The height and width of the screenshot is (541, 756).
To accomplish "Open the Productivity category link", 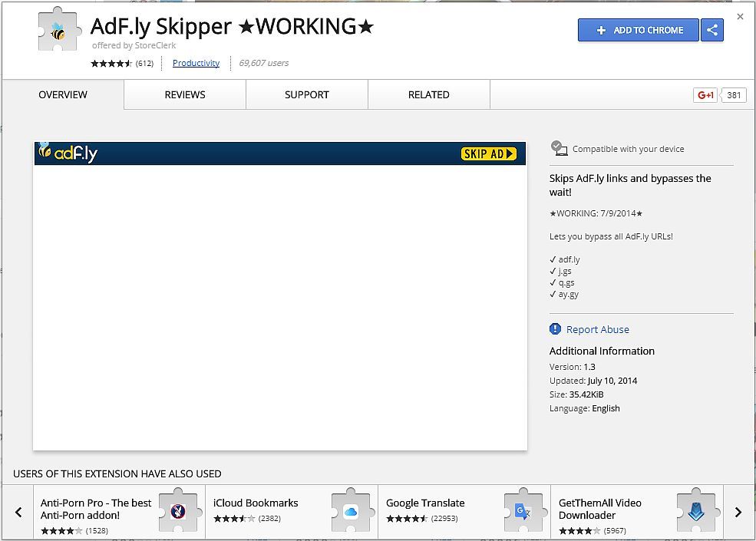I will click(x=196, y=63).
